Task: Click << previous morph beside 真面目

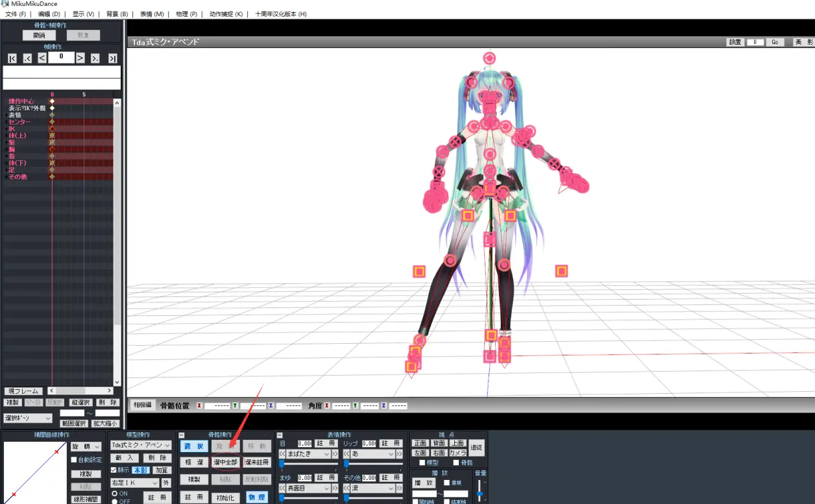Action: click(x=282, y=488)
